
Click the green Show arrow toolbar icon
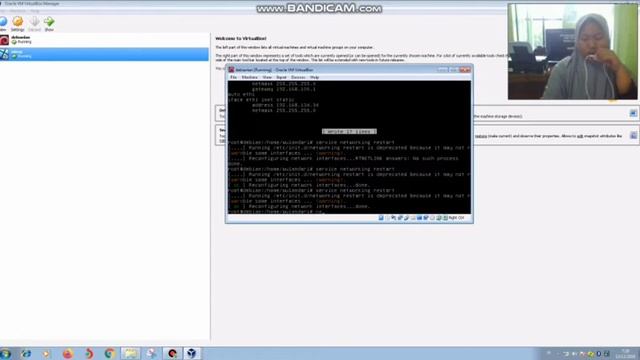tap(49, 24)
